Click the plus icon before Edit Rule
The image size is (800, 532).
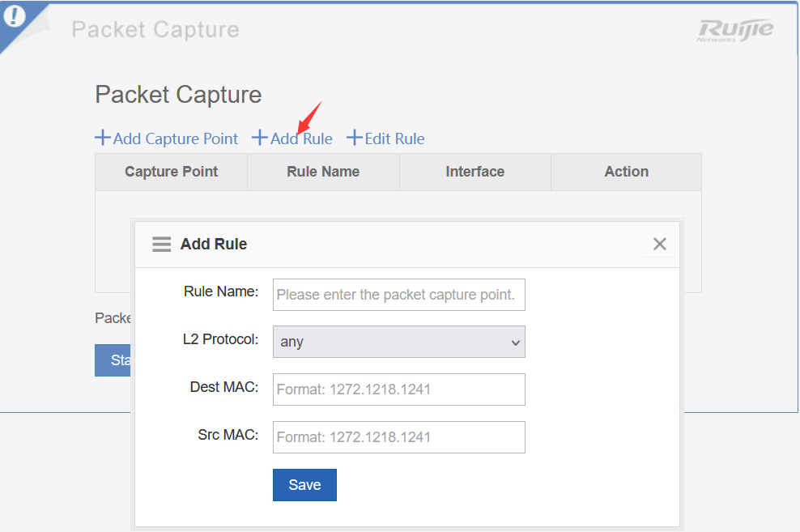(x=354, y=138)
